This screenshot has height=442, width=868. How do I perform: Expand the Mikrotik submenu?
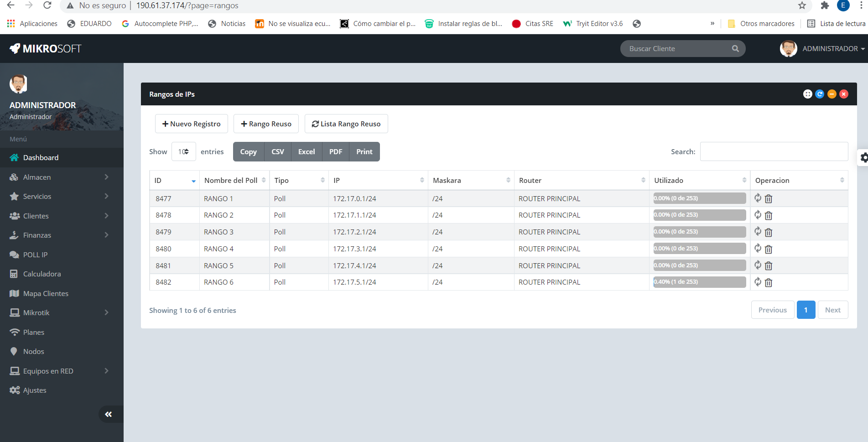tap(62, 312)
